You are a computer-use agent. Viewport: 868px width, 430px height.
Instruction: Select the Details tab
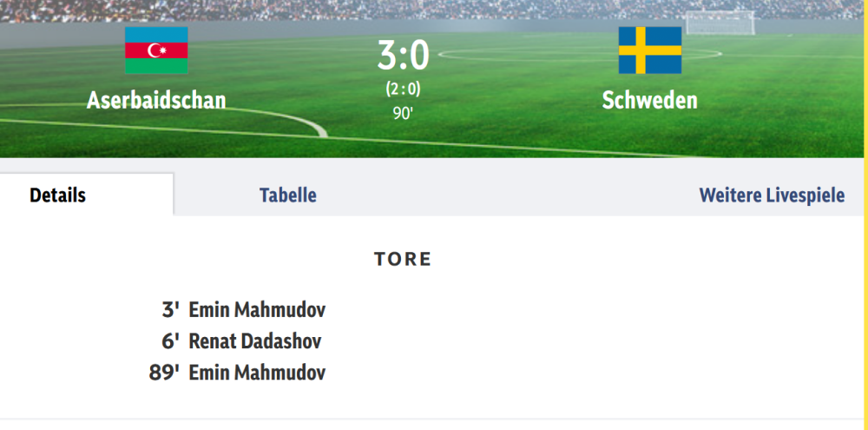coord(58,195)
